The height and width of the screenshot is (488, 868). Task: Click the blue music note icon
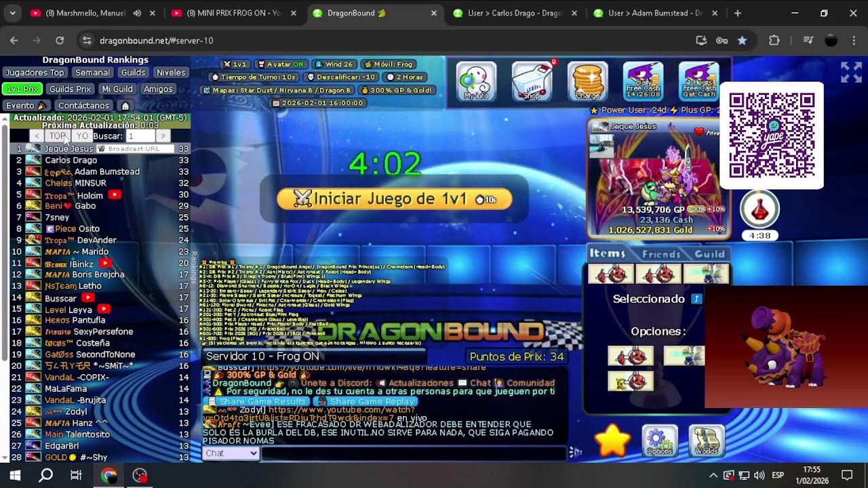click(696, 299)
